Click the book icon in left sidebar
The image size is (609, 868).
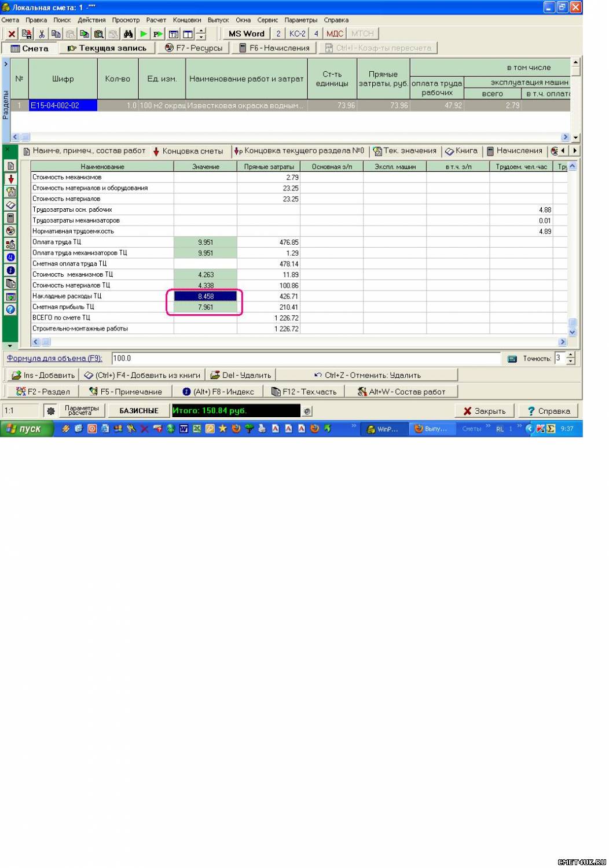(x=10, y=205)
